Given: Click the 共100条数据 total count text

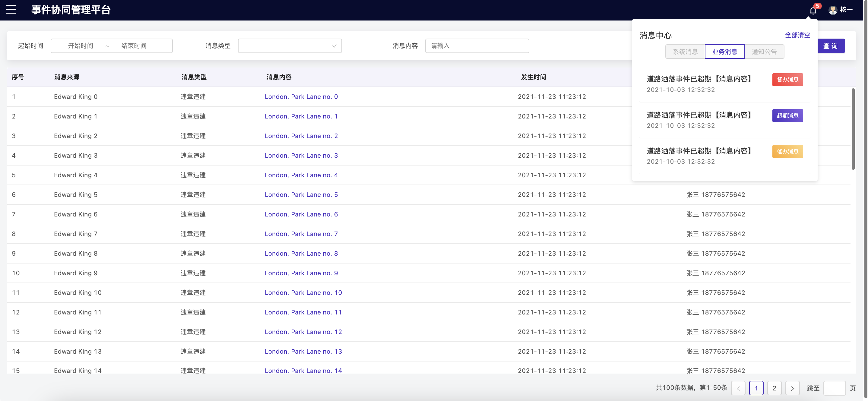Looking at the screenshot, I should (x=675, y=388).
